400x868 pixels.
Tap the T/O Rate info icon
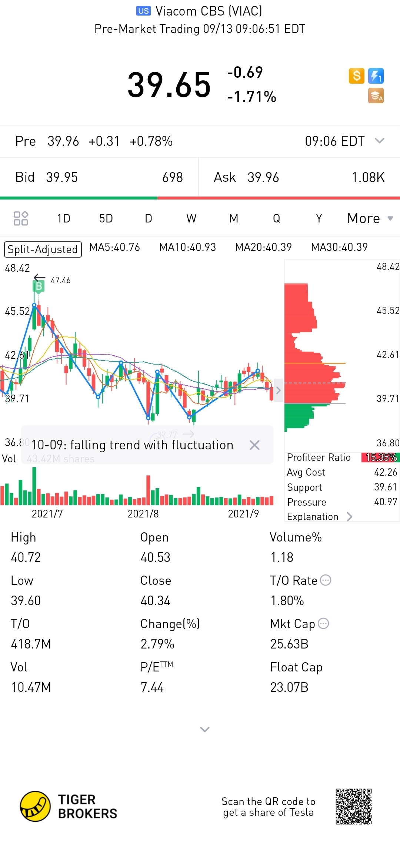tap(326, 580)
